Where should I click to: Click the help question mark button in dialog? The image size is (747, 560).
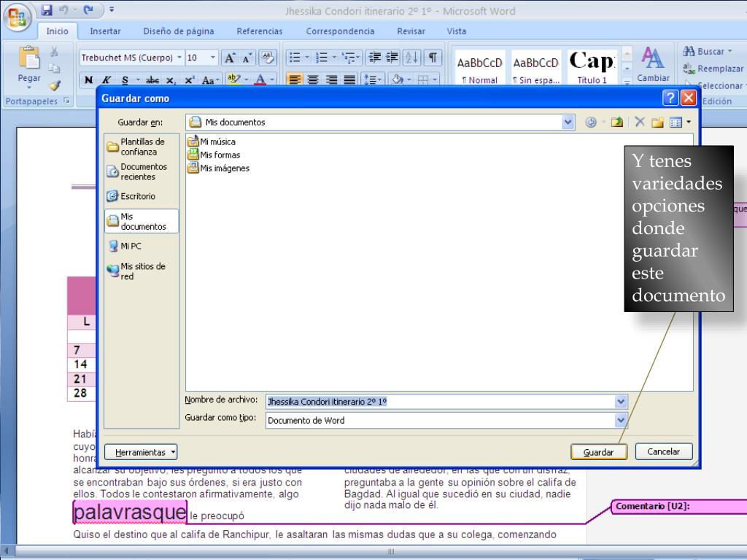670,98
